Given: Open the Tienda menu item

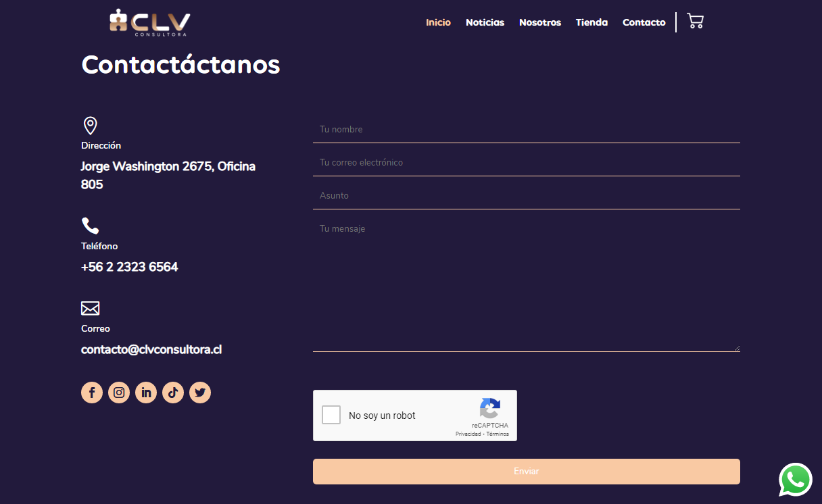Looking at the screenshot, I should click(x=591, y=22).
